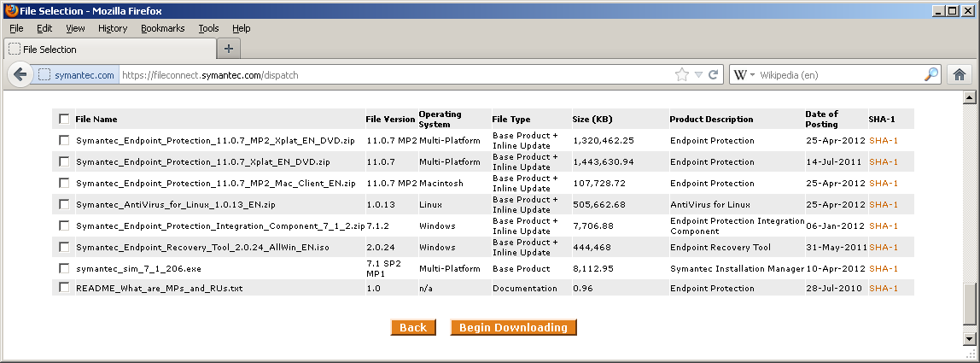
Task: Click Symantec Installation Manager description
Action: tap(737, 268)
